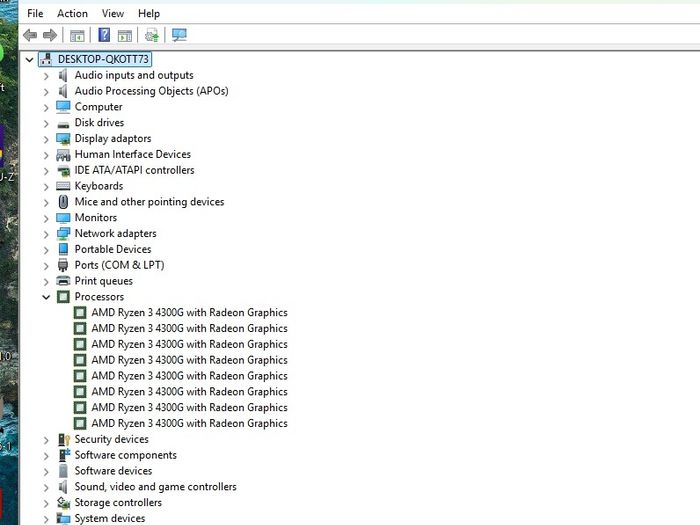This screenshot has width=700, height=525.
Task: Click the Audio Processing Objects speaker icon
Action: coord(63,91)
